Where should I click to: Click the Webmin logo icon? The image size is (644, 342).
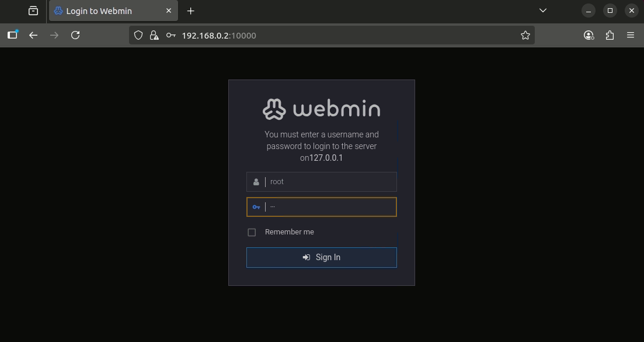click(274, 109)
